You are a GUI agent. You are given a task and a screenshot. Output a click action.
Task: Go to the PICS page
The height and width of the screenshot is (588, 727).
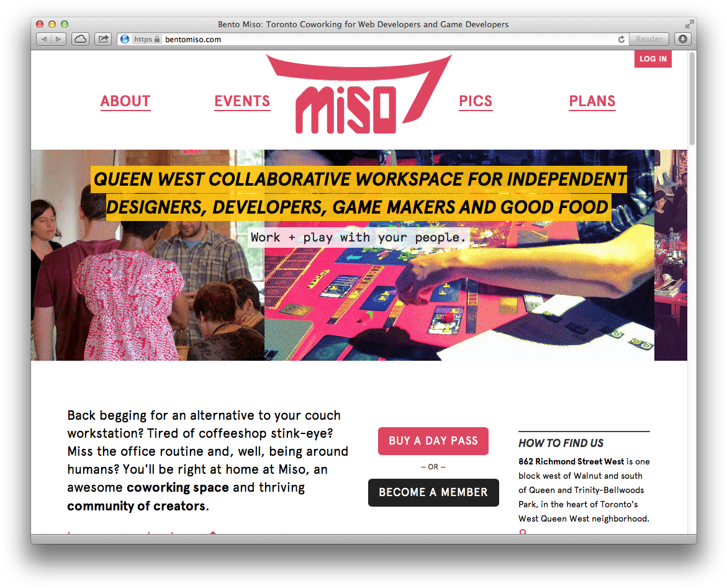[476, 101]
